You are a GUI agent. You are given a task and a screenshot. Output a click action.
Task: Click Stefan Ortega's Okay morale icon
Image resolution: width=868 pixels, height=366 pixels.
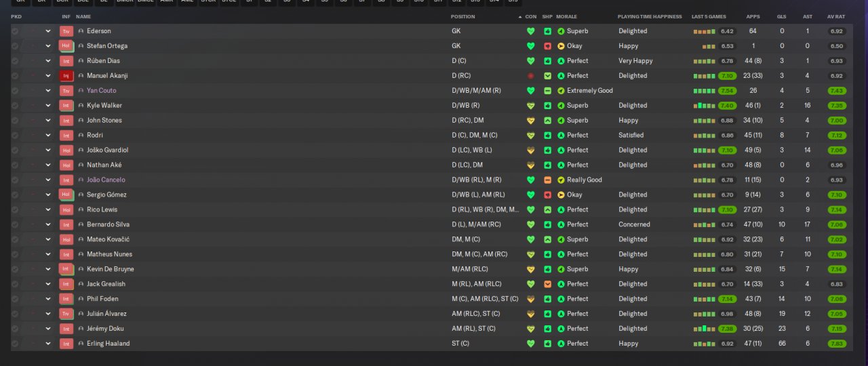tap(561, 46)
